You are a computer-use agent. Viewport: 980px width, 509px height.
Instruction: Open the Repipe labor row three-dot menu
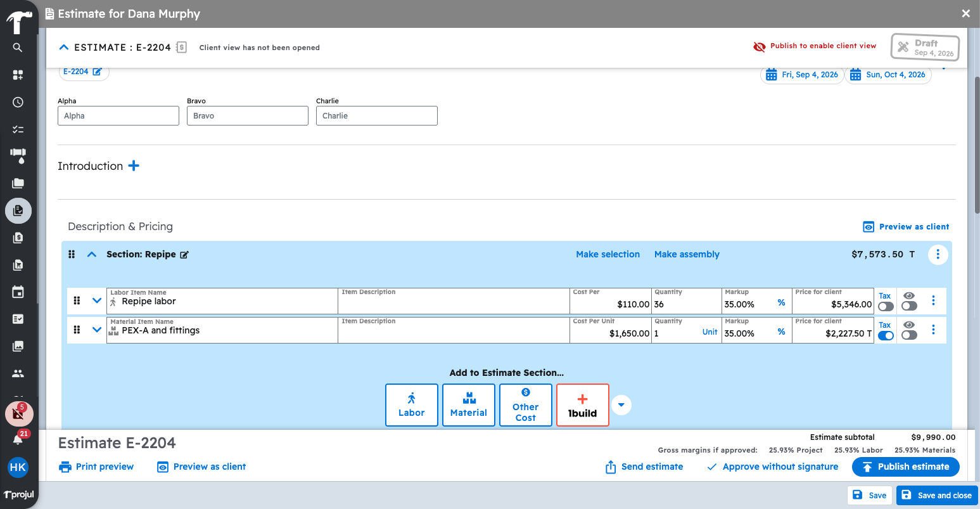(933, 300)
